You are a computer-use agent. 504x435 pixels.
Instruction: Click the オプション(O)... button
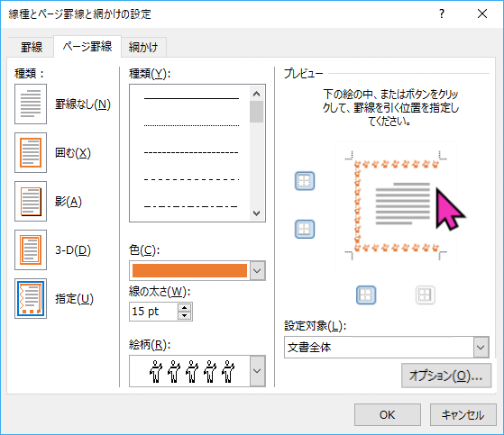446,376
